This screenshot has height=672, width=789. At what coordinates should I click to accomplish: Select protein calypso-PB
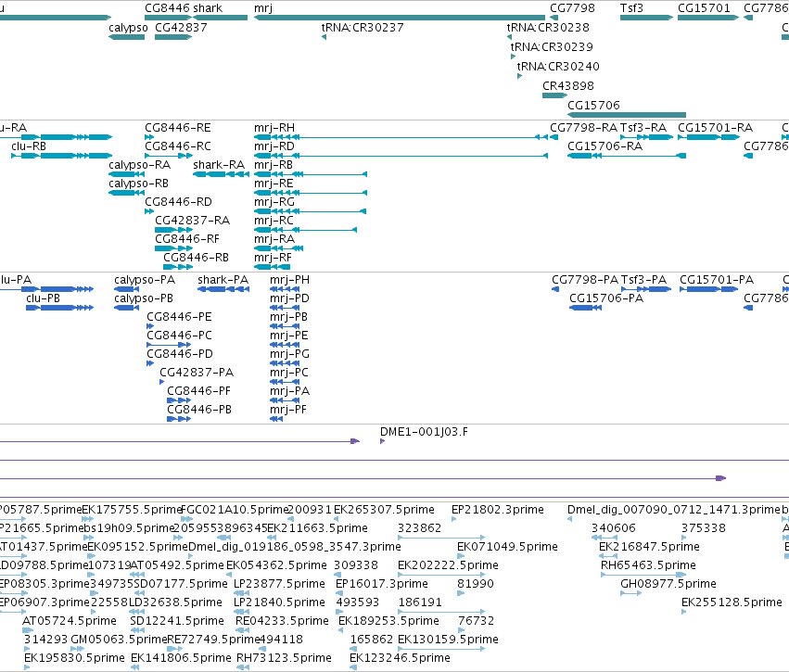126,308
